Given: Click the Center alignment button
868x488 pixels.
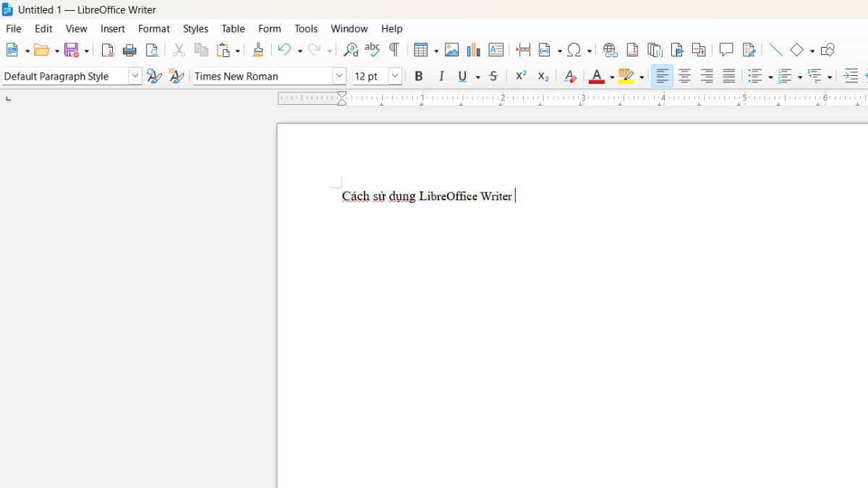Looking at the screenshot, I should (x=684, y=76).
